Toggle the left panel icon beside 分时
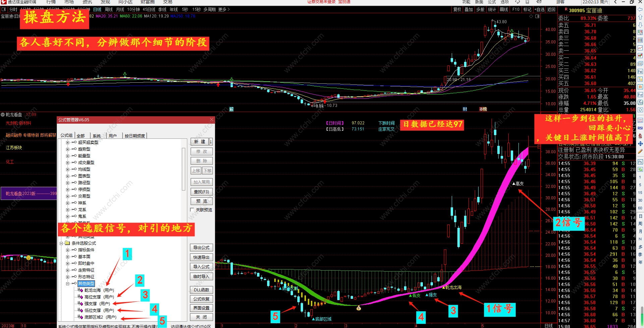The image size is (644, 328). [x=4, y=9]
